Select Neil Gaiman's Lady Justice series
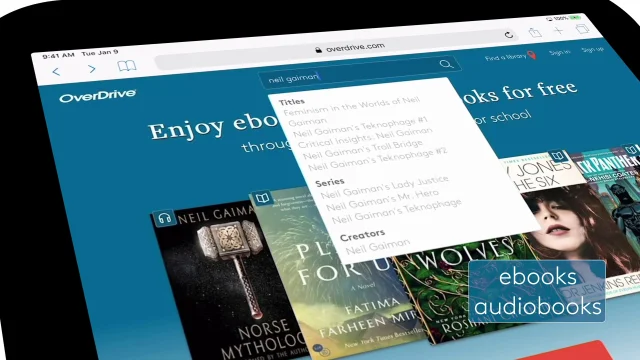 point(384,187)
